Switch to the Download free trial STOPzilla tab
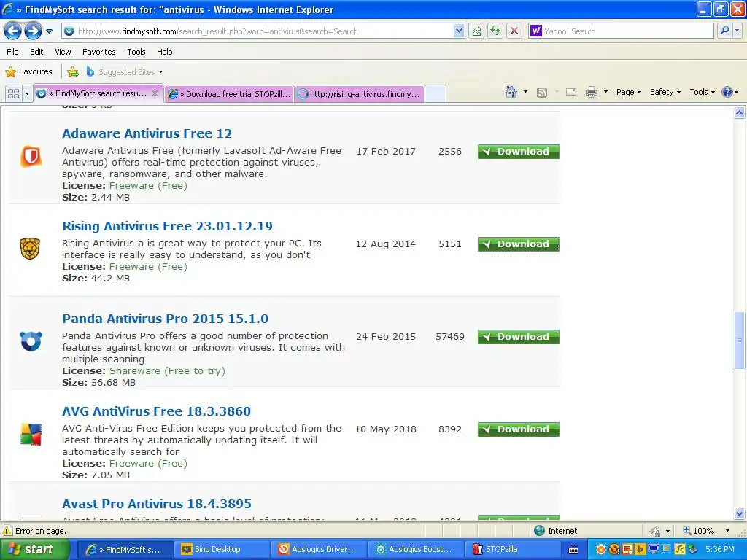Viewport: 747px width, 560px height. (229, 94)
